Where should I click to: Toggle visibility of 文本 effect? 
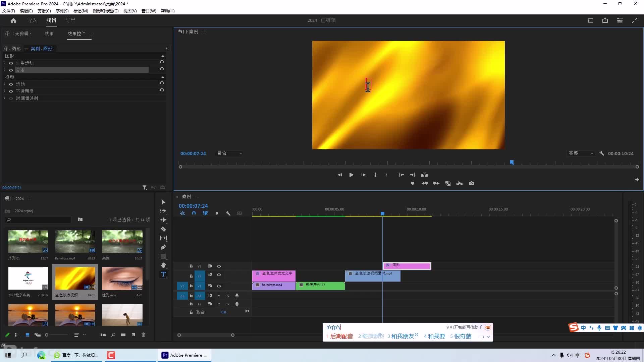(x=11, y=70)
